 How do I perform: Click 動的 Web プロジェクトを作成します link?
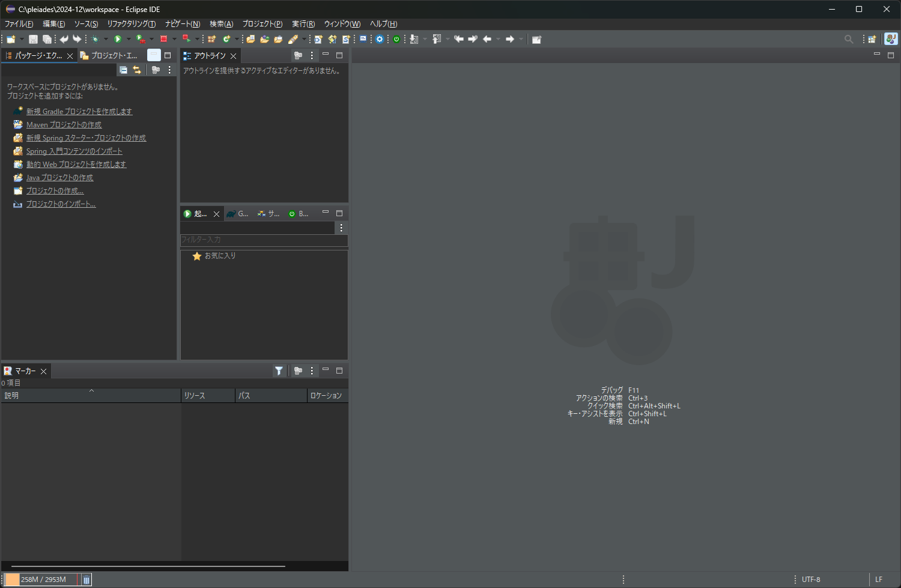click(76, 165)
